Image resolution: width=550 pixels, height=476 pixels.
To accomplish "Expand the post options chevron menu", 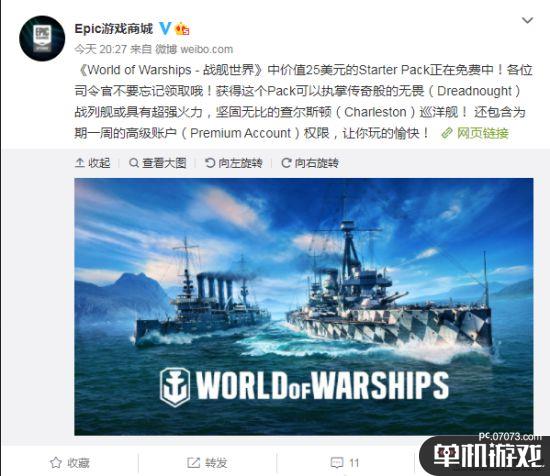I will [527, 20].
